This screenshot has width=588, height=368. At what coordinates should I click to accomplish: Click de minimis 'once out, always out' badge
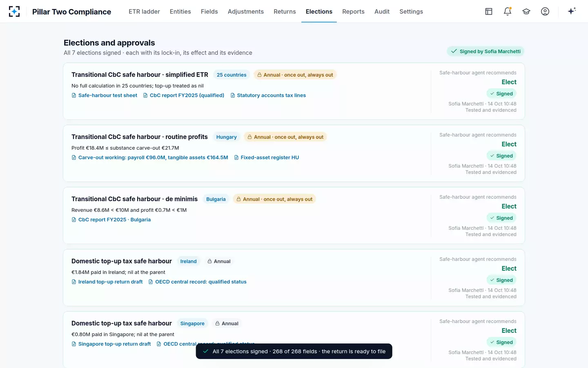point(274,199)
